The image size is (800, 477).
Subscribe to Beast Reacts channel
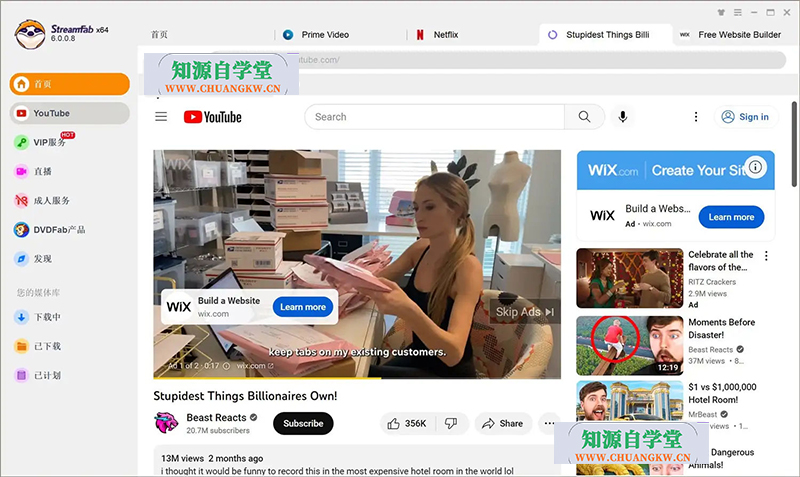point(303,423)
